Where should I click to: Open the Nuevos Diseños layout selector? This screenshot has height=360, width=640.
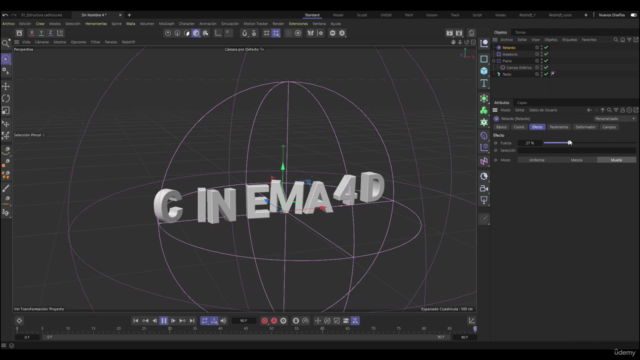point(611,15)
